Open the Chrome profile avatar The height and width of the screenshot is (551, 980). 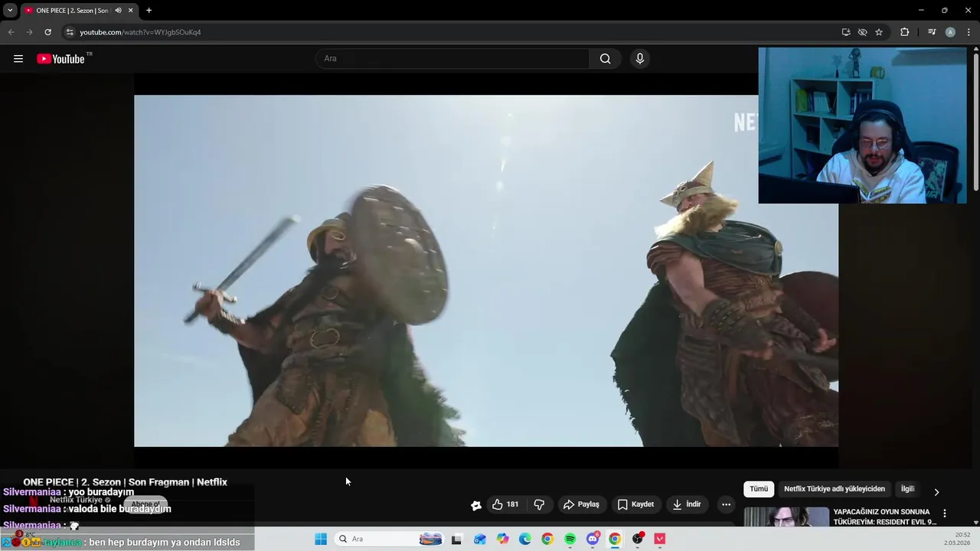[950, 32]
